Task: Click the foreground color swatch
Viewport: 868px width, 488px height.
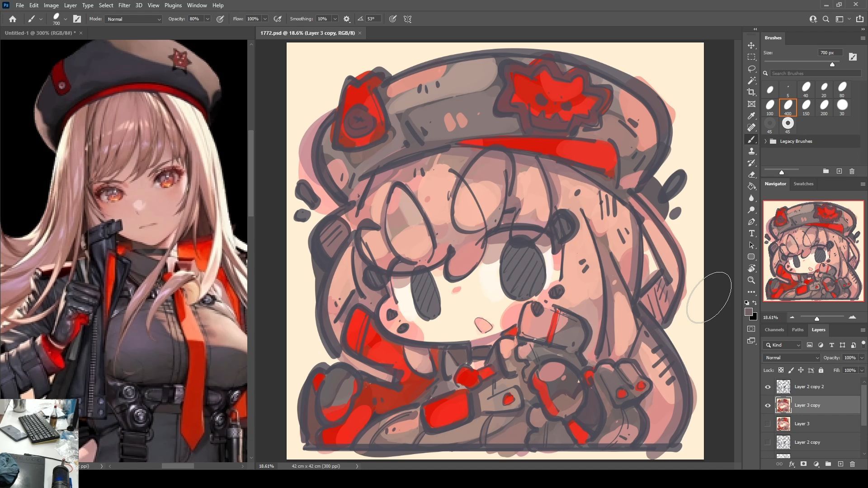Action: [749, 312]
